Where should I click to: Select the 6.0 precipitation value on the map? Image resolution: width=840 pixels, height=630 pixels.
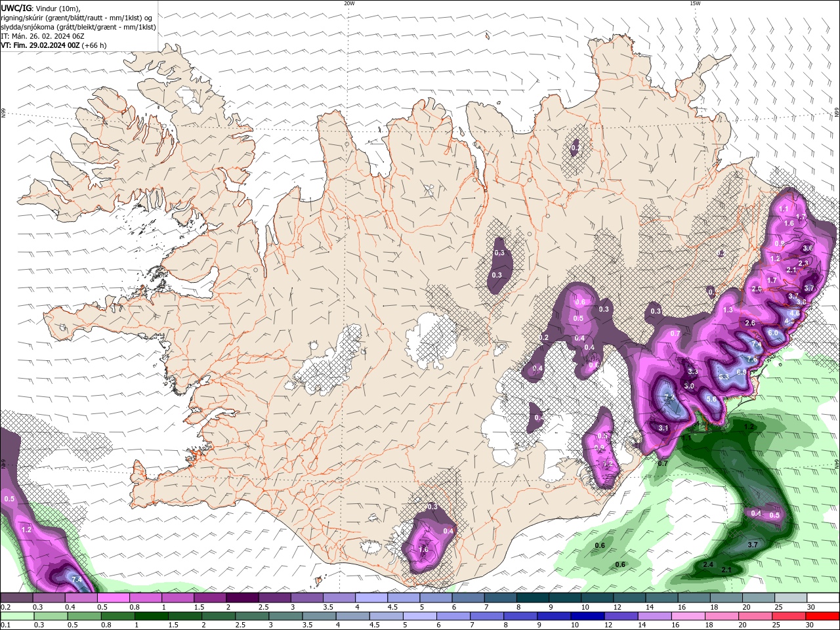tap(773, 333)
